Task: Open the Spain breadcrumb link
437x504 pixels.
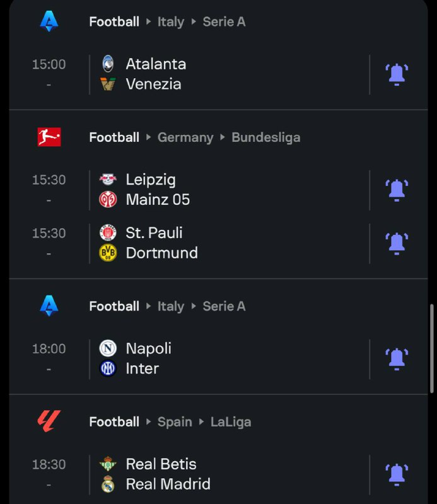Action: (x=175, y=422)
